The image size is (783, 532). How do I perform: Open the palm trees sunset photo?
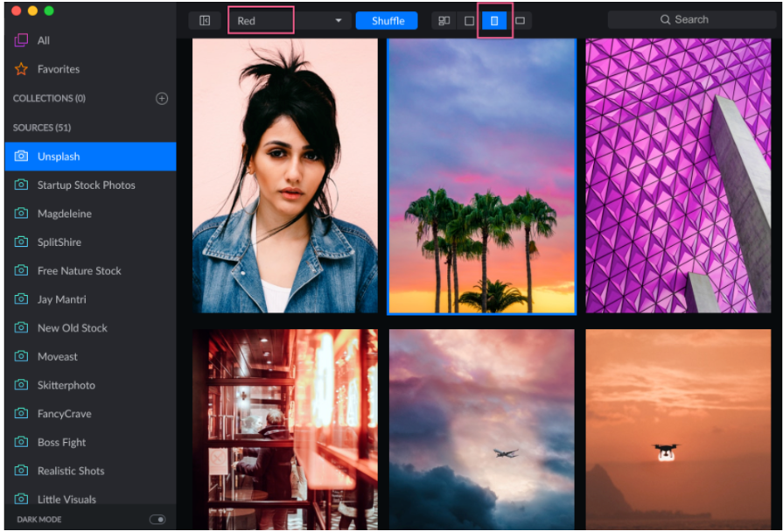point(481,176)
